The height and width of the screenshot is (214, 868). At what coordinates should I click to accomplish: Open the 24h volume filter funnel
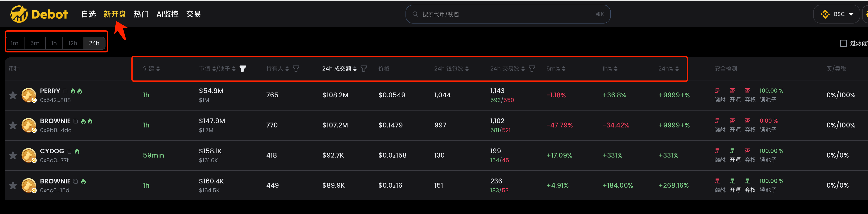[x=364, y=69]
